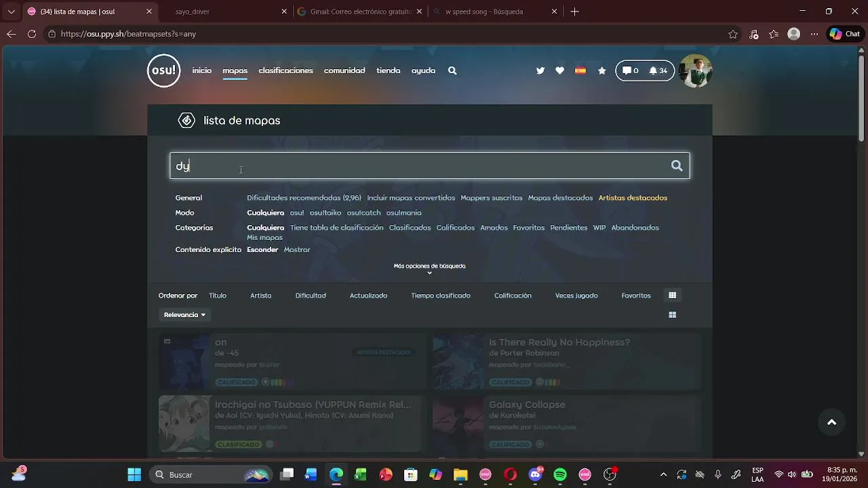The image size is (868, 488).
Task: Select Pendientes category filter
Action: pyautogui.click(x=568, y=228)
